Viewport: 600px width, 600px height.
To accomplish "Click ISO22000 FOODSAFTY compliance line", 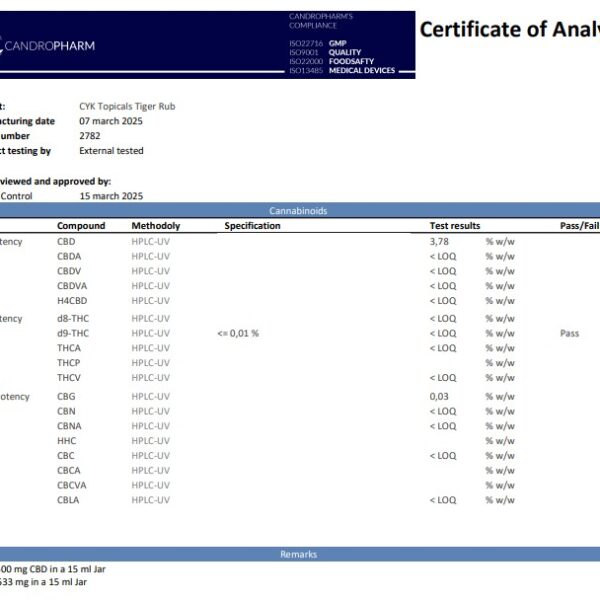I will pyautogui.click(x=331, y=61).
